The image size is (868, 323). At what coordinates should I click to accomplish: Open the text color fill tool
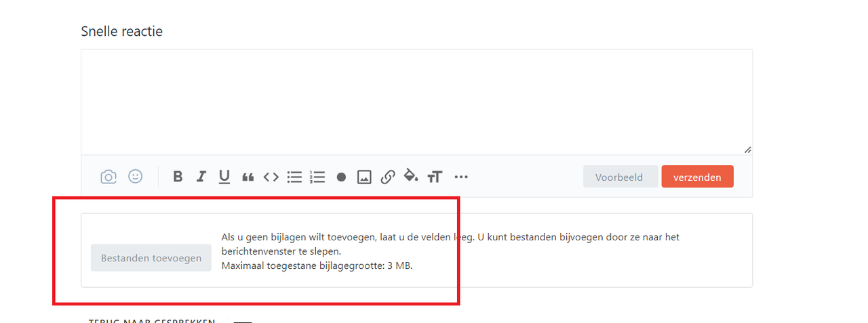point(411,176)
